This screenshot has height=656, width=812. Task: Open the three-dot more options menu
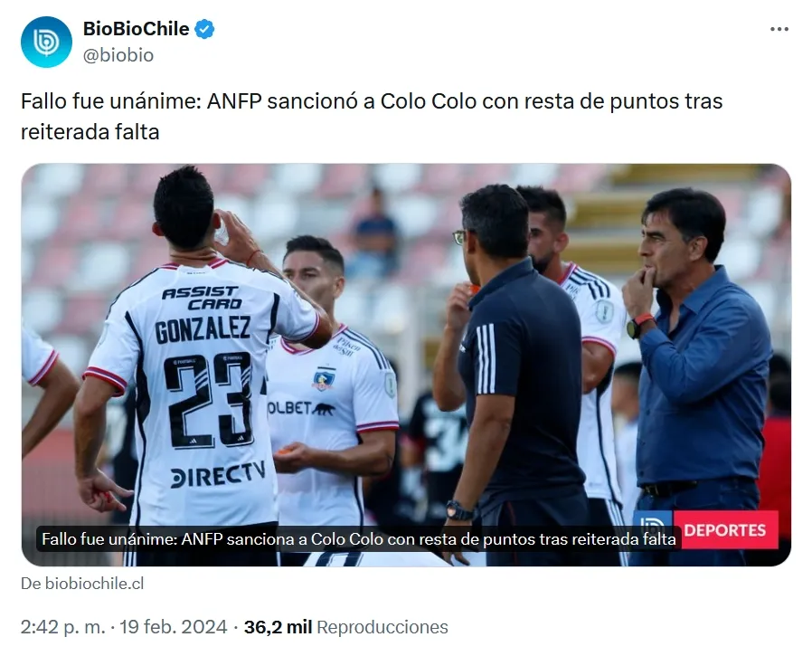tap(779, 29)
